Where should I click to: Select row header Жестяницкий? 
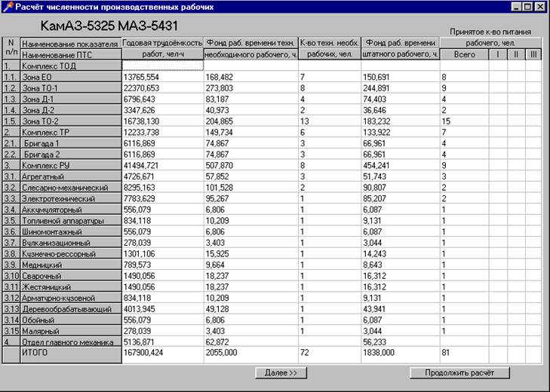click(x=71, y=286)
